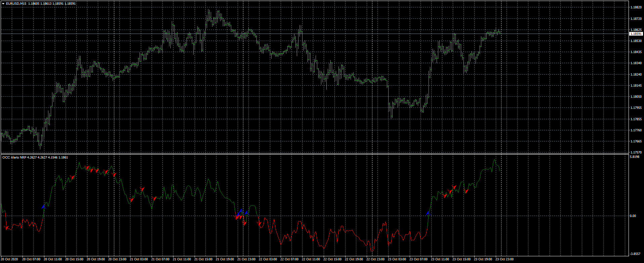
Task: Click price scale value 1.18240
Action: tap(636, 75)
